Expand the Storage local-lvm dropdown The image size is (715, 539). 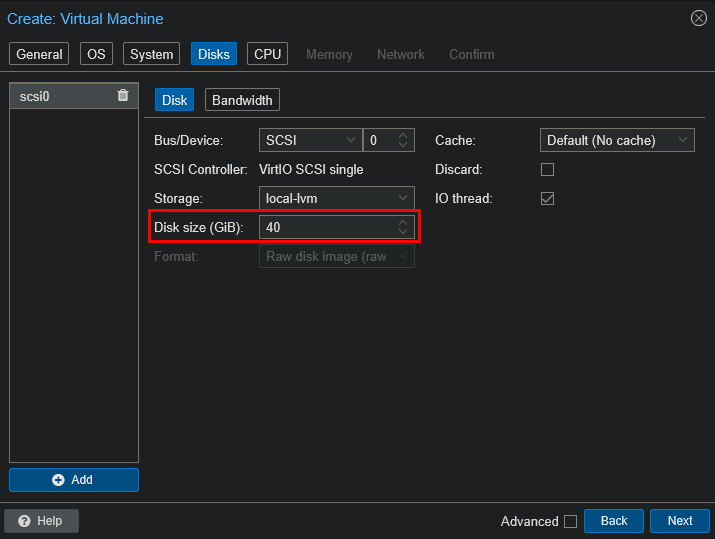(x=336, y=199)
